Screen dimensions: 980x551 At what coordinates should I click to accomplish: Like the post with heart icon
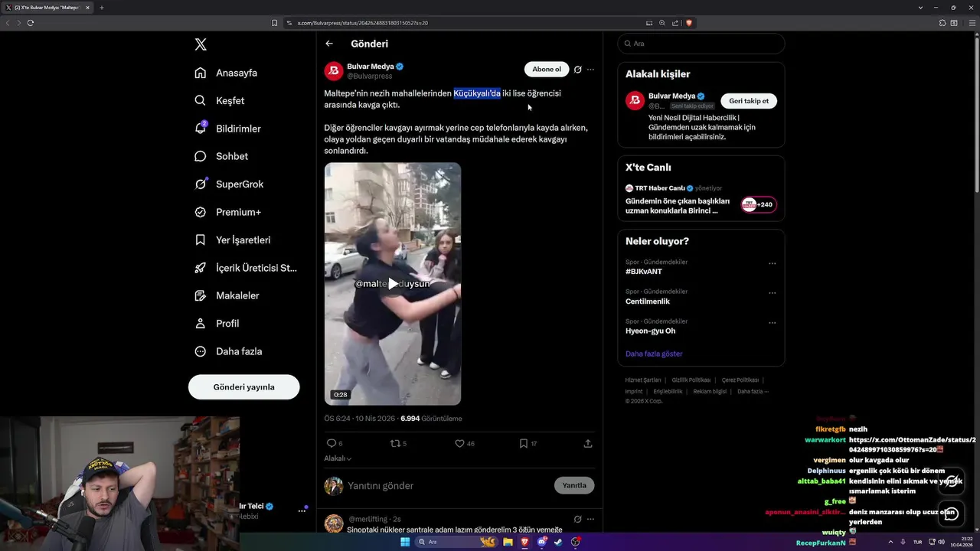[x=459, y=443]
